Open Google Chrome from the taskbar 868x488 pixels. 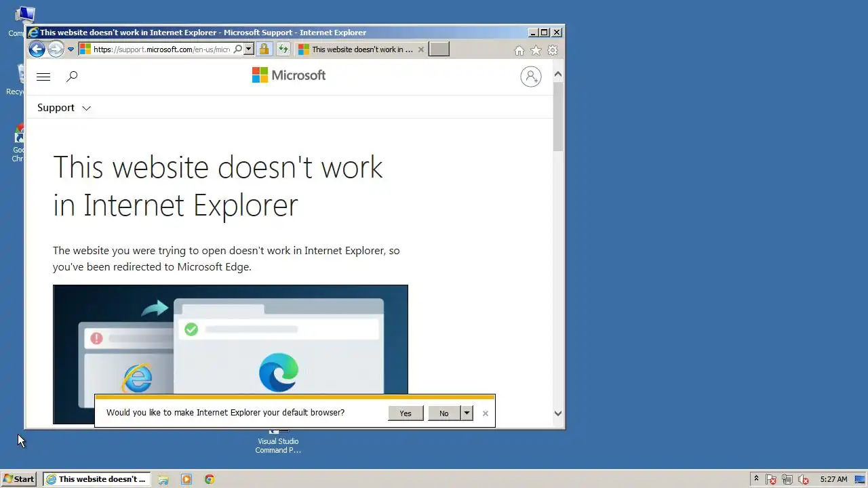tap(210, 479)
